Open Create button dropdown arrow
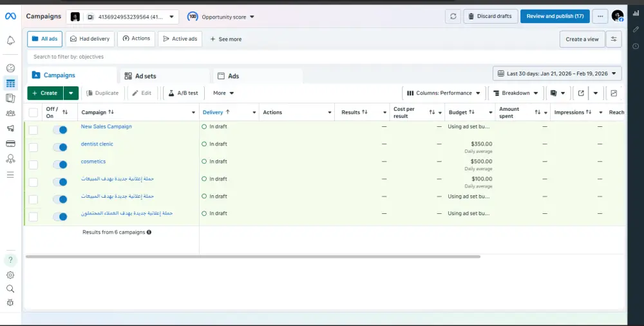 pyautogui.click(x=71, y=93)
